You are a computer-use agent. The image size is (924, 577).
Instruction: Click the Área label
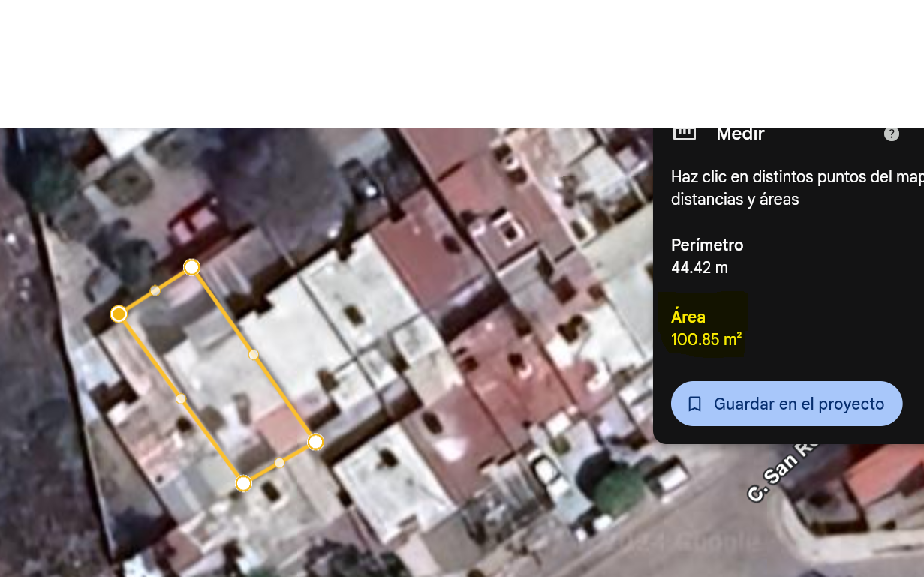click(688, 317)
